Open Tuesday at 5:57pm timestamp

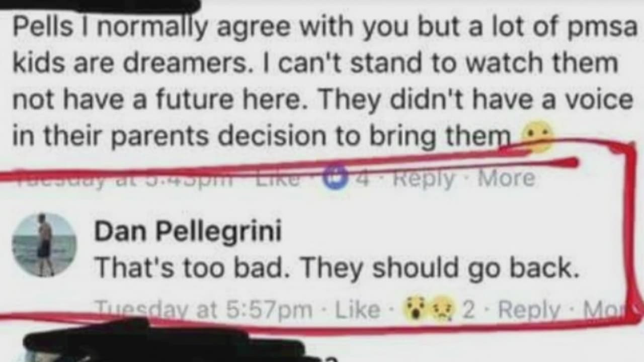[203, 309]
